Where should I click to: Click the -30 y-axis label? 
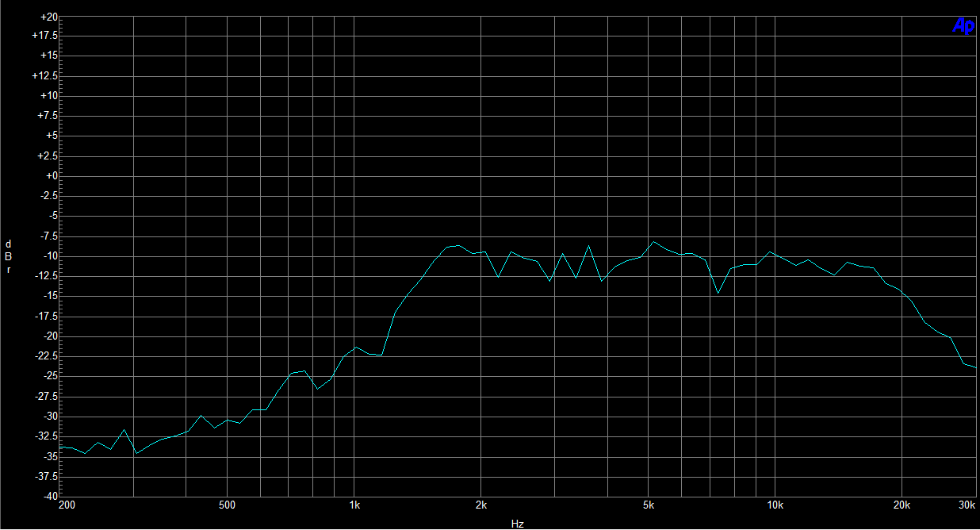click(49, 416)
